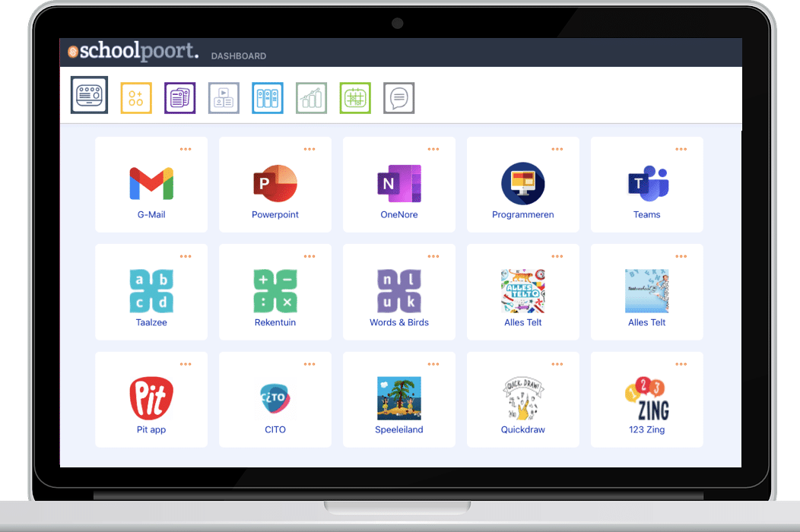800x532 pixels.
Task: Click the Speeleiland text label
Action: tap(399, 429)
